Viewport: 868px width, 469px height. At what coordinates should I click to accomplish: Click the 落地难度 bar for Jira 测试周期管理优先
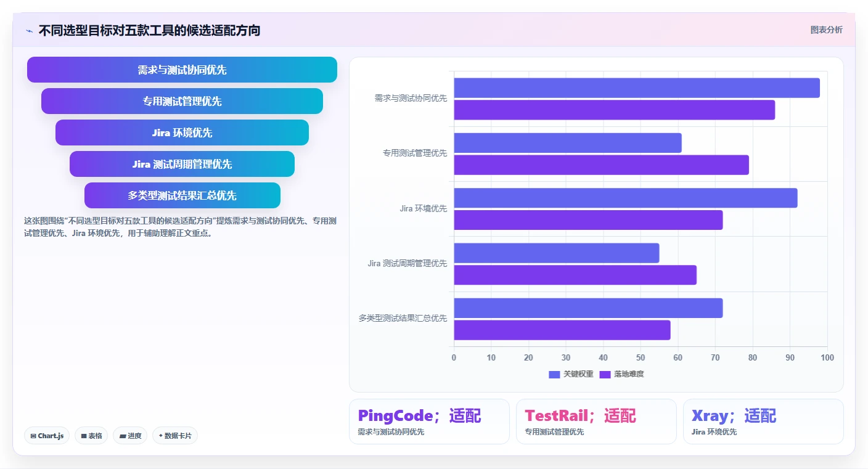point(575,275)
